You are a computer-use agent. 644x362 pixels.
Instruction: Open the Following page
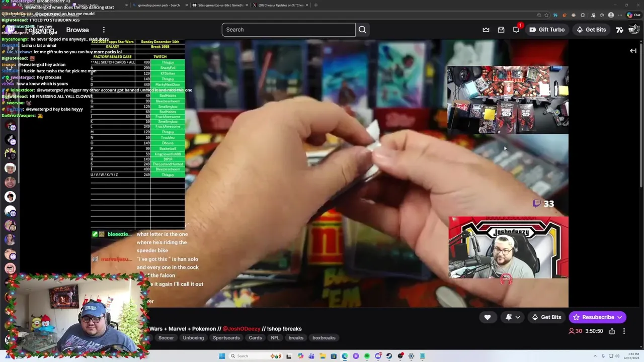tap(39, 30)
